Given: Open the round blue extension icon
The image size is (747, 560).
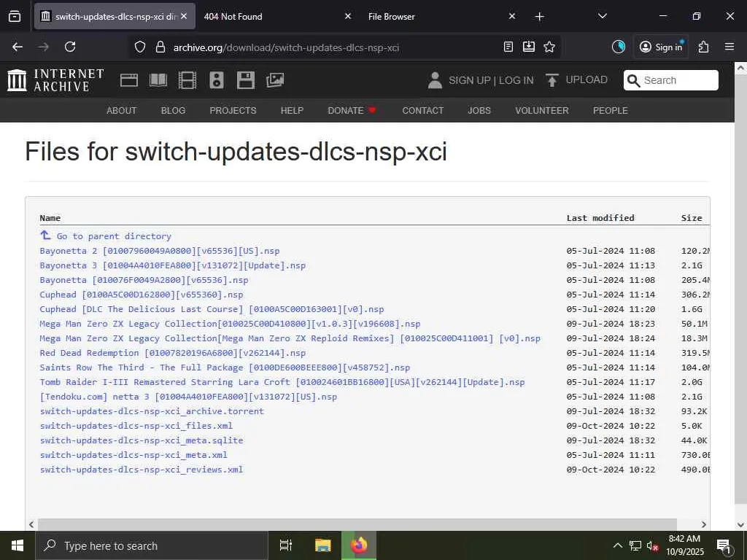Looking at the screenshot, I should coord(619,47).
